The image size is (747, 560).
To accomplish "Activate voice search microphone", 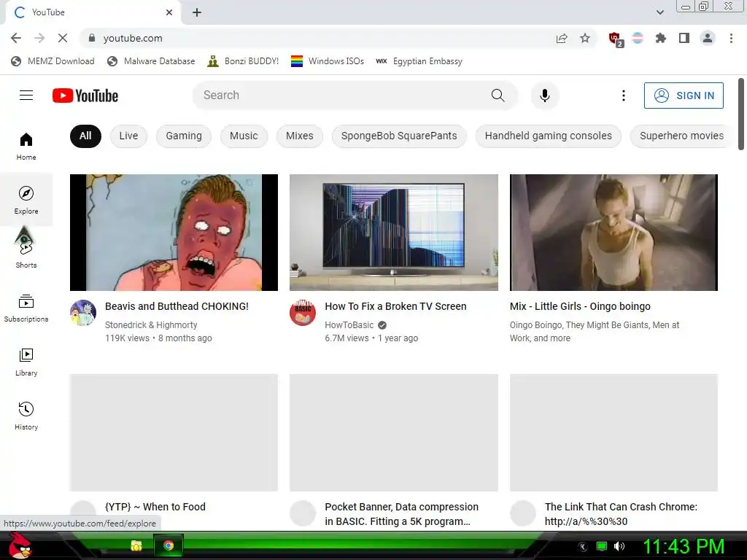I will 544,96.
